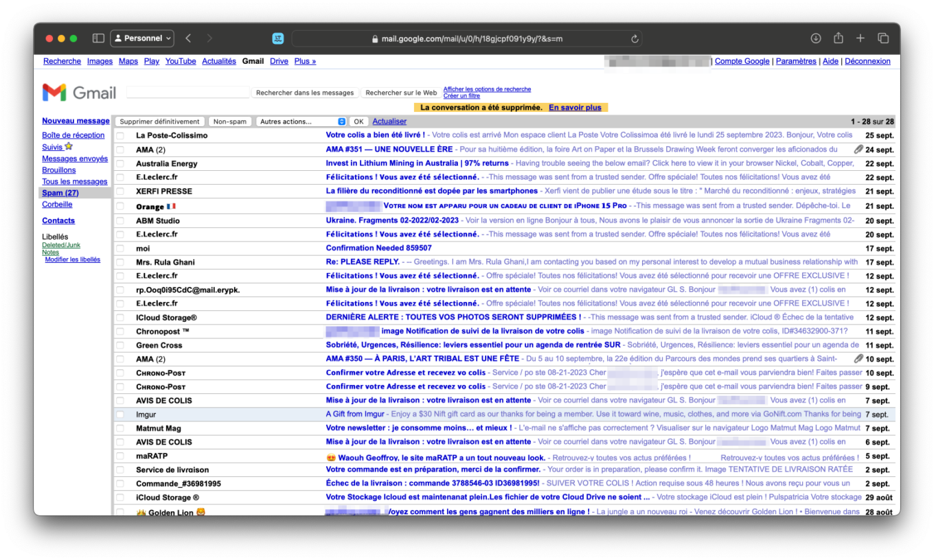Image resolution: width=934 pixels, height=560 pixels.
Task: Open Corbeille folder
Action: pyautogui.click(x=58, y=205)
